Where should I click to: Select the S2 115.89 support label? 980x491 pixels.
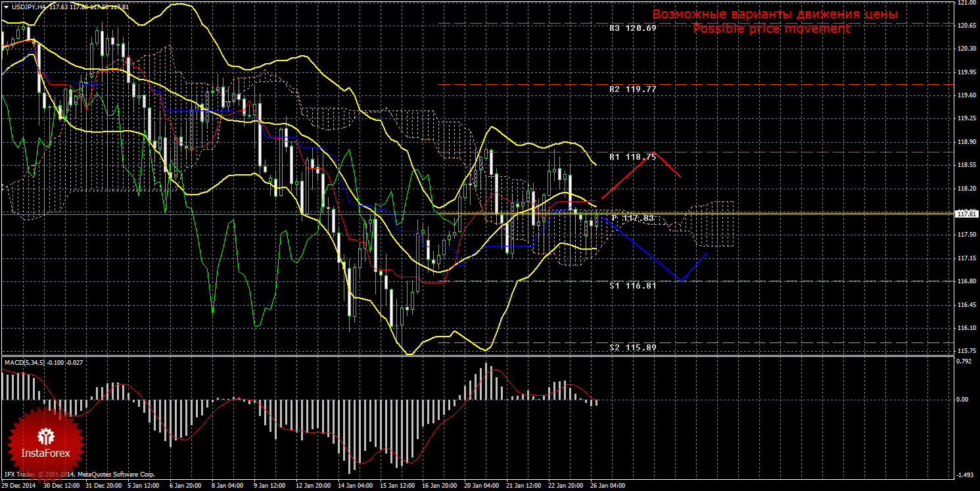(632, 347)
